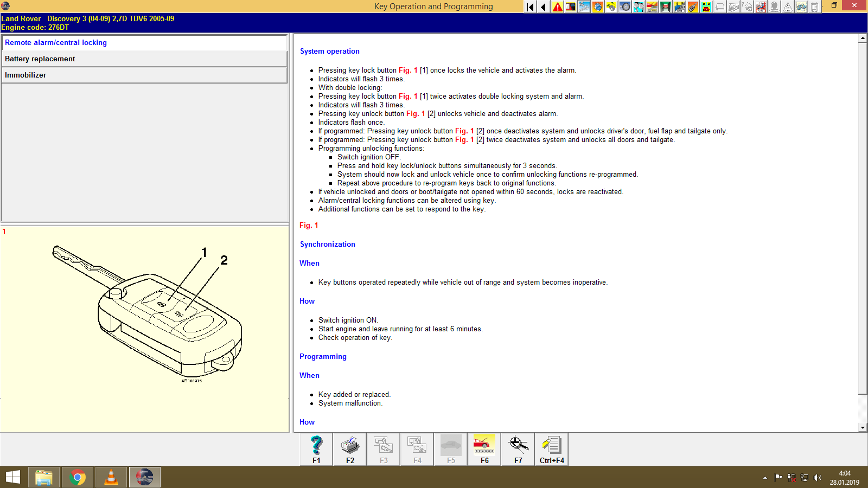Open service schedules via the red car F6 icon
Image resolution: width=868 pixels, height=488 pixels.
[483, 447]
